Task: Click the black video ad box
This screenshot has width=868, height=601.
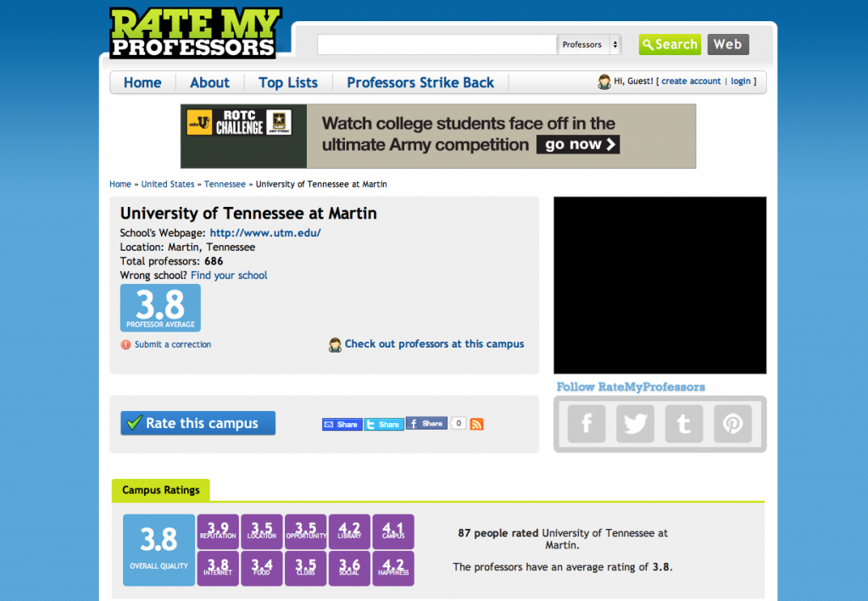Action: tap(659, 285)
